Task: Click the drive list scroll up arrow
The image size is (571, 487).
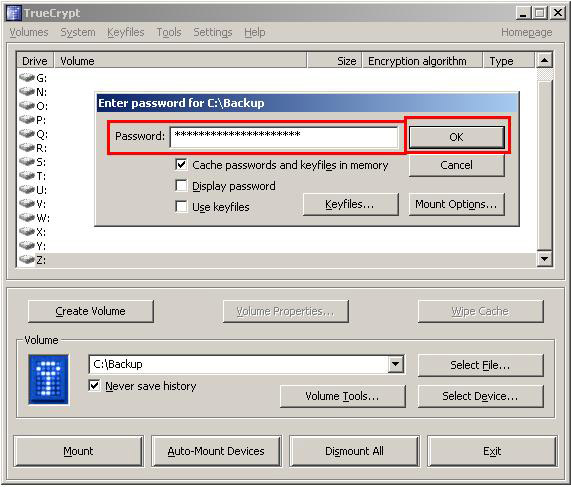Action: pyautogui.click(x=544, y=60)
